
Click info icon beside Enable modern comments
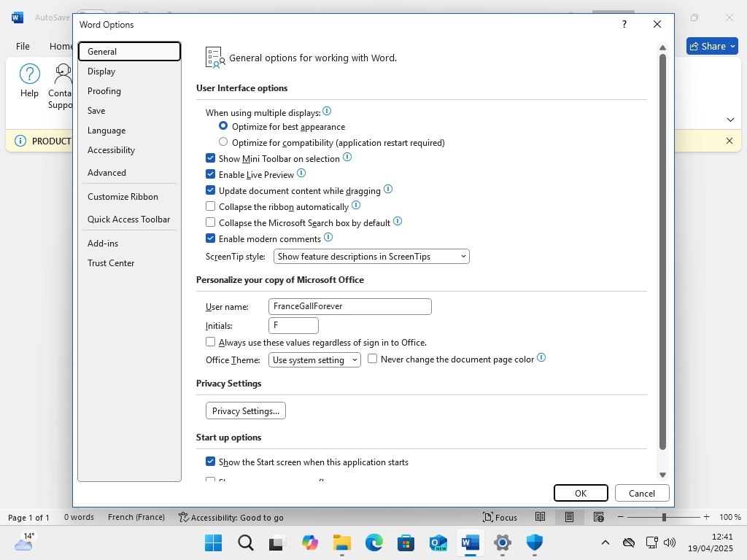pyautogui.click(x=328, y=238)
